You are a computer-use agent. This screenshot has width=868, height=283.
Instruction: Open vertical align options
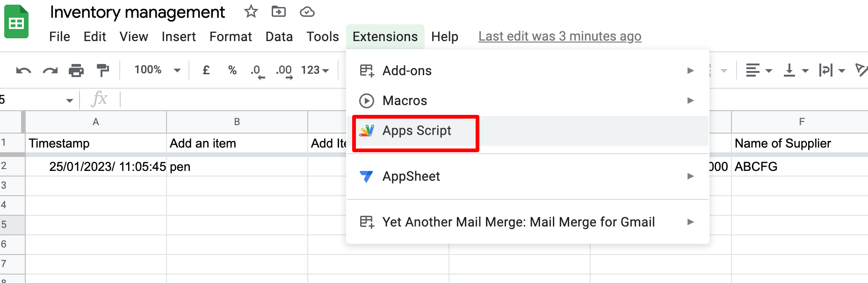pos(796,71)
